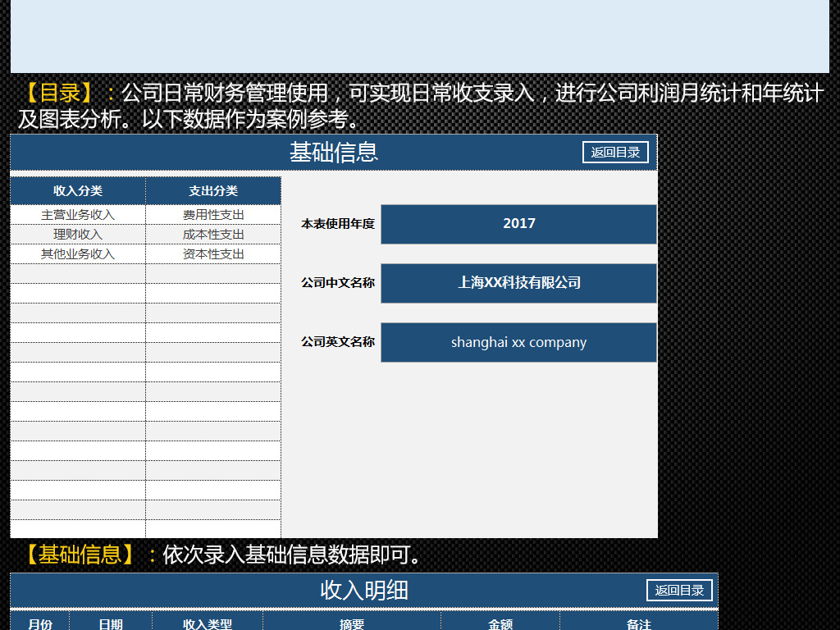Screen dimensions: 840x630
Task: Click the 收入明细 panel title
Action: coord(363,591)
